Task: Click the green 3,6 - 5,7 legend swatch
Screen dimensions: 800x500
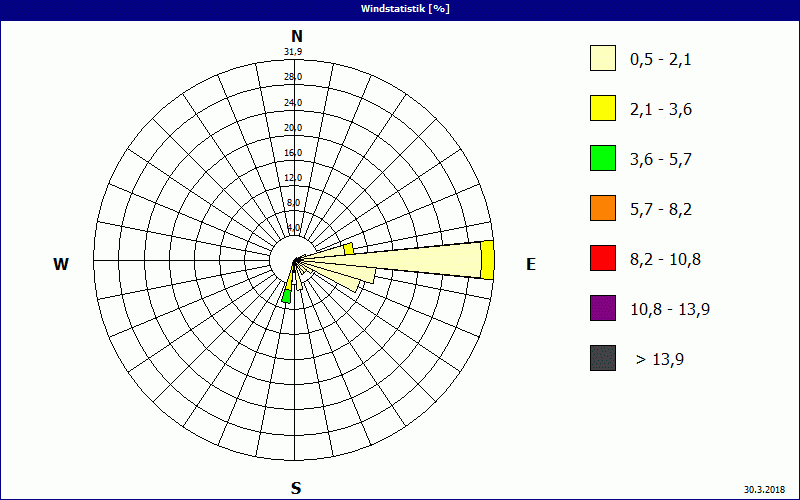Action: coord(602,158)
